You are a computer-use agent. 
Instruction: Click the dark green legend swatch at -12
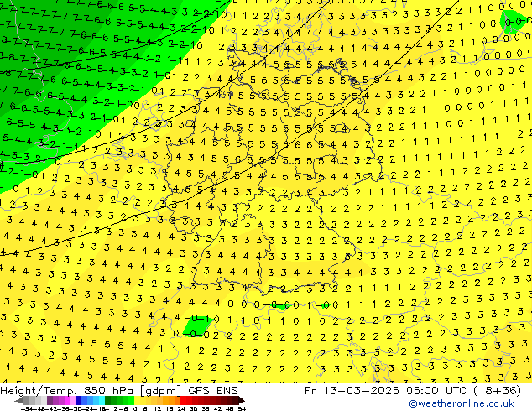(x=108, y=400)
